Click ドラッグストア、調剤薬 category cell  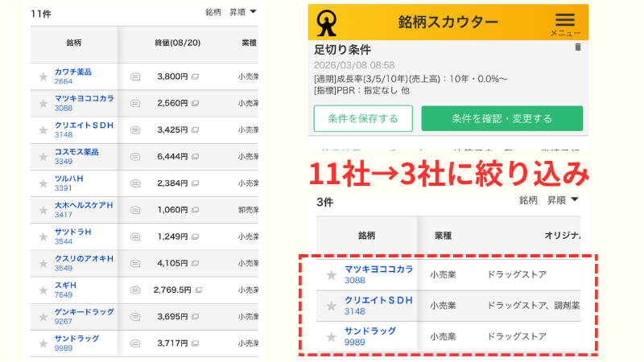(x=533, y=306)
